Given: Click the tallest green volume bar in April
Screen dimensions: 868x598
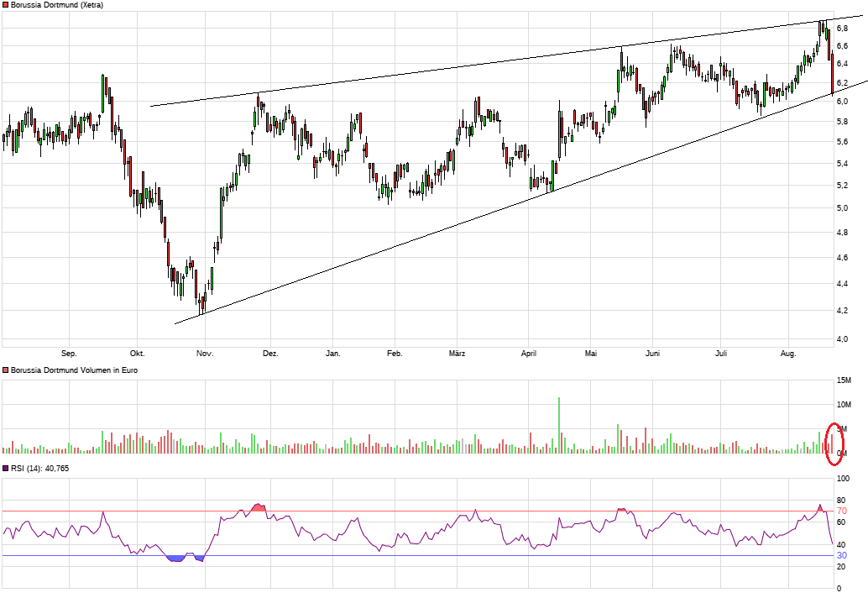Looking at the screenshot, I should tap(559, 425).
